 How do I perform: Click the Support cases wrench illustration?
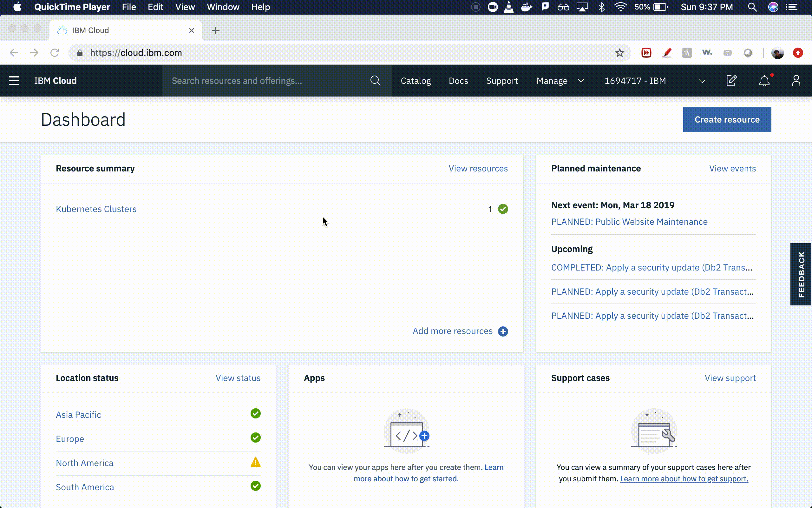pos(654,431)
